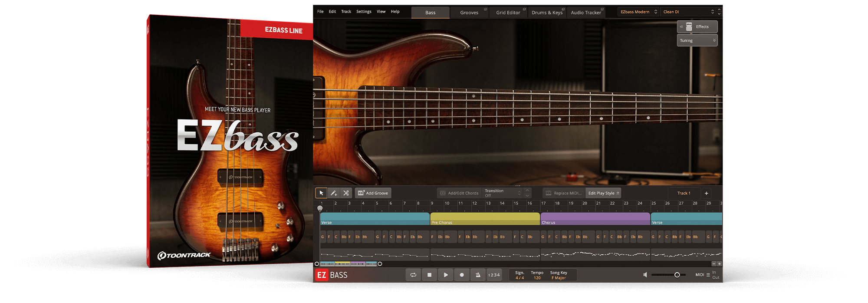868x303 pixels.
Task: Toggle the loop playback button
Action: click(413, 275)
